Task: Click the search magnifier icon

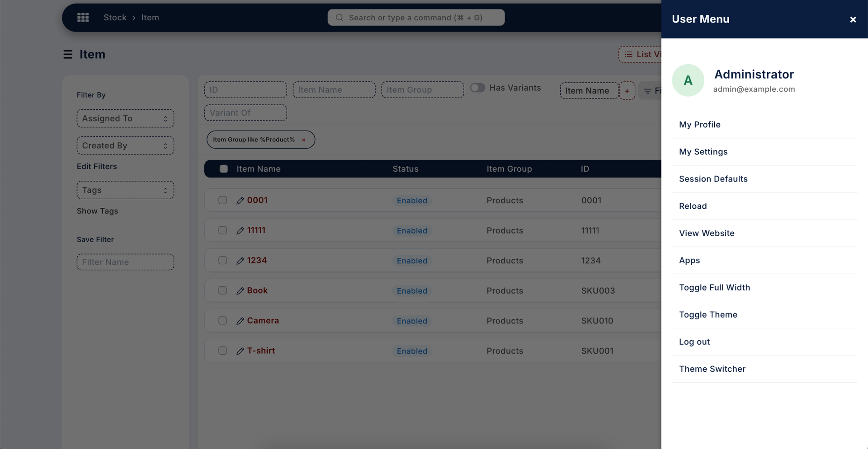Action: click(x=340, y=18)
